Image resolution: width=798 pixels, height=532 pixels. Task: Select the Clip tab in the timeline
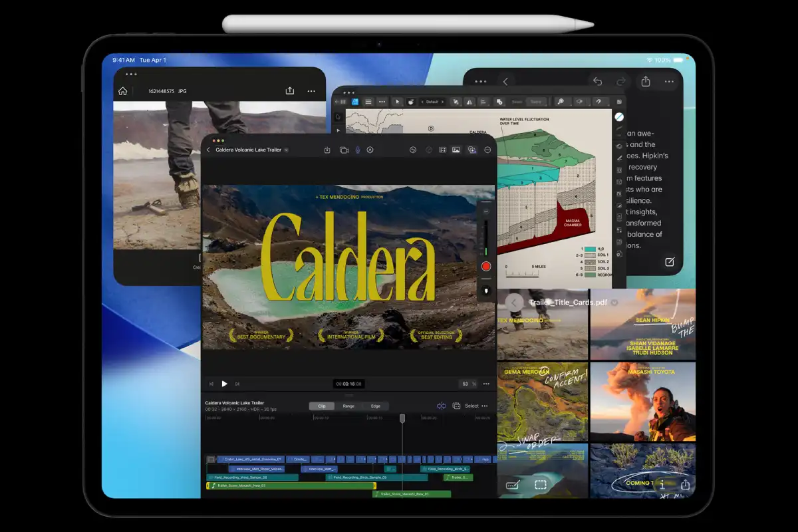tap(322, 406)
